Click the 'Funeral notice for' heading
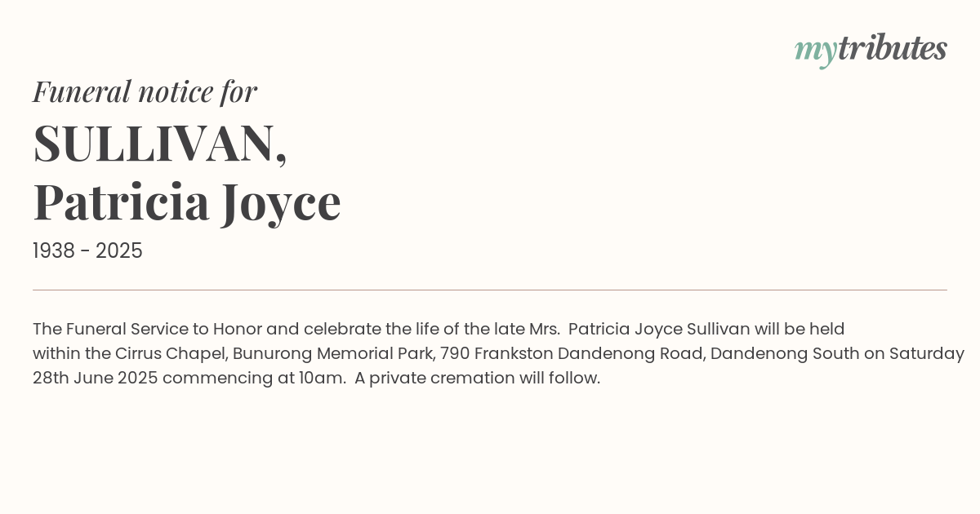This screenshot has height=514, width=980. pyautogui.click(x=145, y=91)
